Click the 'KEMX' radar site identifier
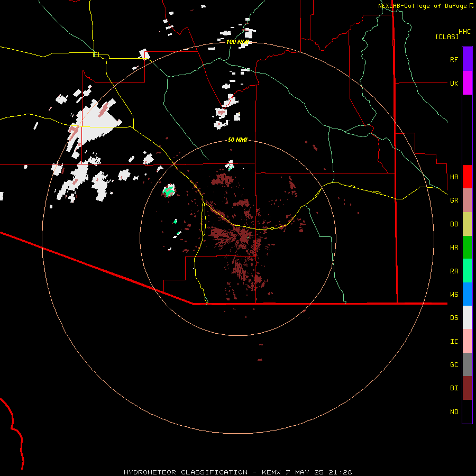This screenshot has width=476, height=476. [272, 472]
